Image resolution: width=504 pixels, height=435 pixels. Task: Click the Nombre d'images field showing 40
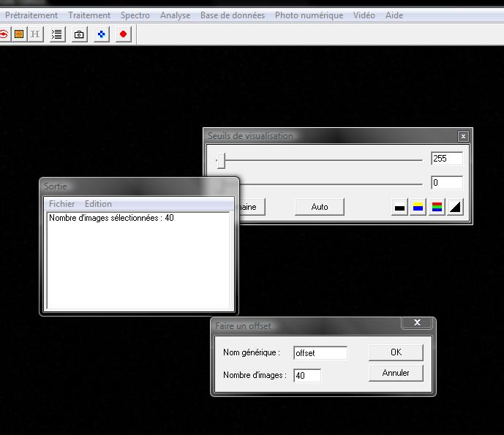tap(307, 376)
